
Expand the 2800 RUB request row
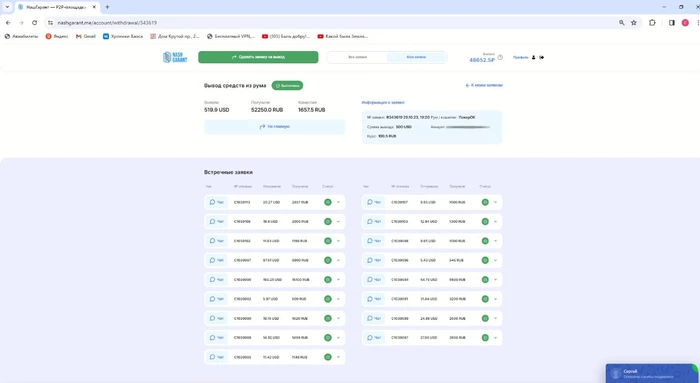pos(495,337)
